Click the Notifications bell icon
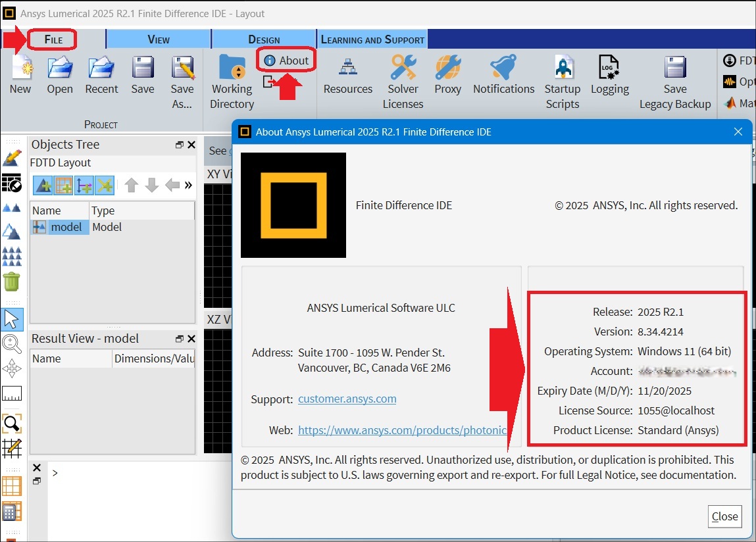756x542 pixels. tap(503, 70)
